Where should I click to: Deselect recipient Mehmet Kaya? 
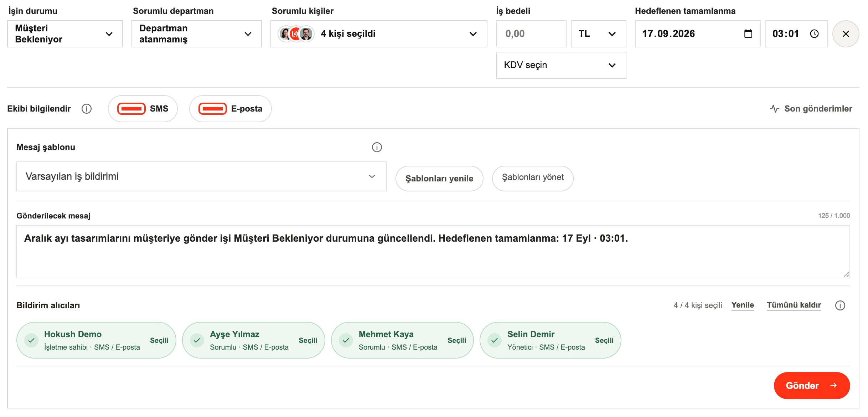[402, 340]
